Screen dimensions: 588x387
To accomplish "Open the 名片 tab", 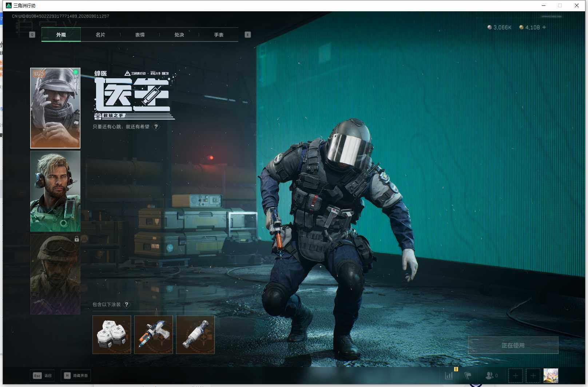I will (x=100, y=35).
